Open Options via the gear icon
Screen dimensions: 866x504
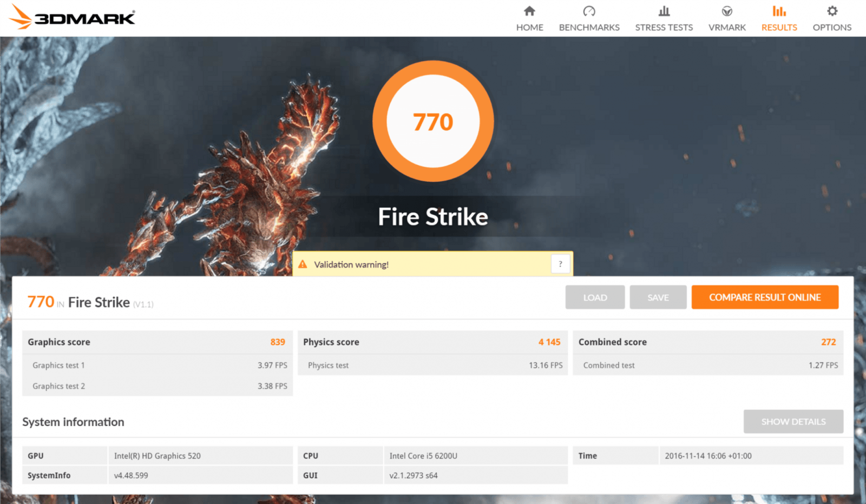[x=832, y=11]
